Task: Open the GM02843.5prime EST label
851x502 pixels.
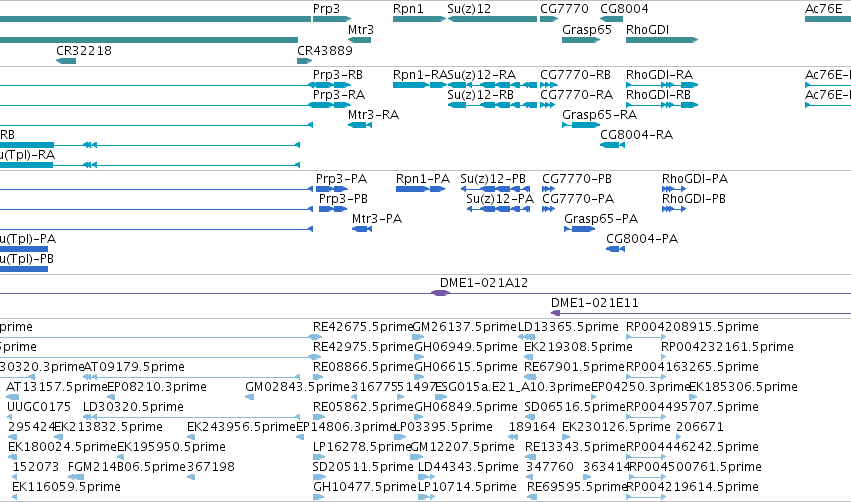Action: point(297,387)
